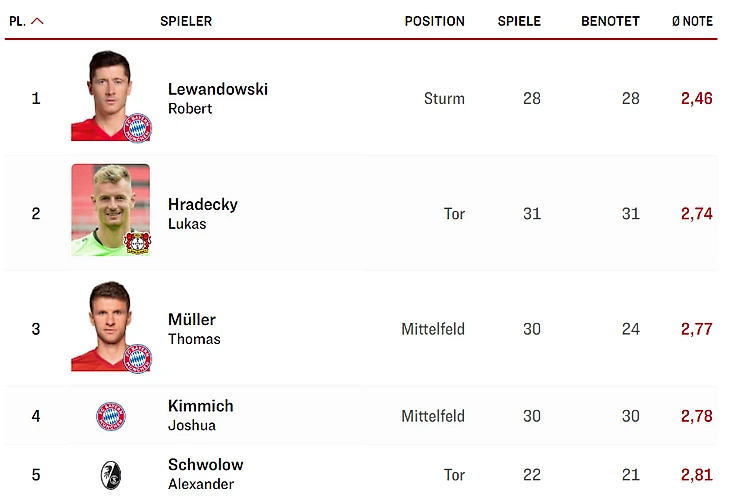The height and width of the screenshot is (499, 730).
Task: Click Bayern Munich logo beside Kimmich
Action: (x=111, y=416)
